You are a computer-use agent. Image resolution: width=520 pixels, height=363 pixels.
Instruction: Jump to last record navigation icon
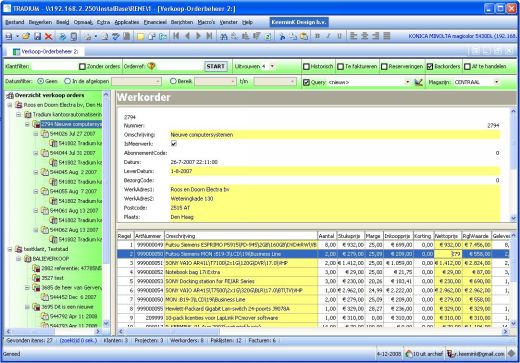pos(209,36)
